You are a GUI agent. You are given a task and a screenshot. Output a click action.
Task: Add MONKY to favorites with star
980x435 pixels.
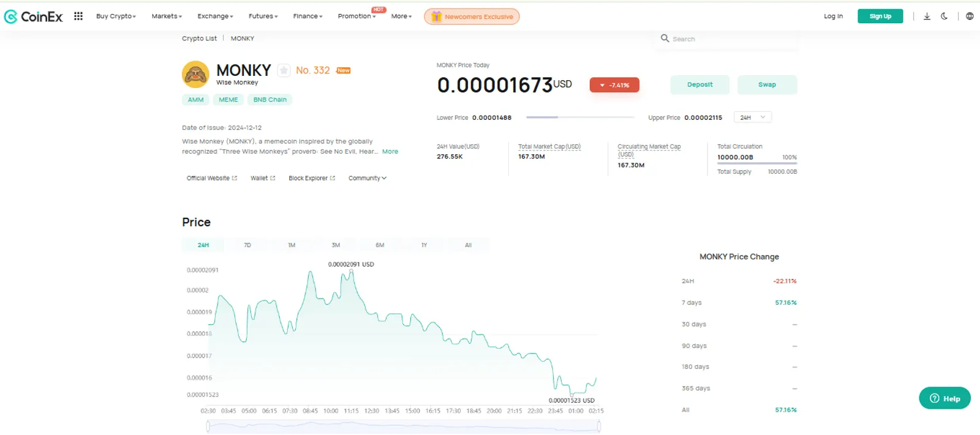284,70
